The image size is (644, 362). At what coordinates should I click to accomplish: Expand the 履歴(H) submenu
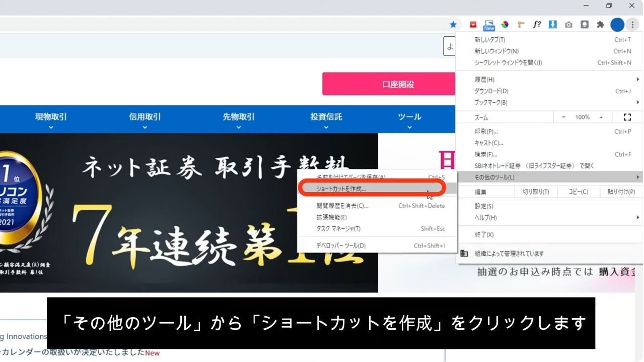(x=549, y=80)
